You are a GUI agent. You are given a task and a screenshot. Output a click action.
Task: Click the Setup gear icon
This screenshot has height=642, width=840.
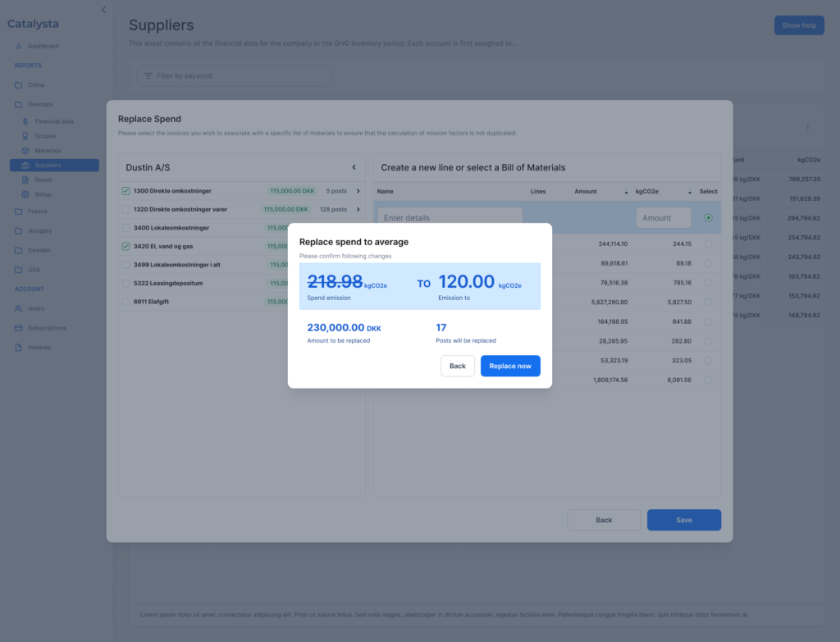pyautogui.click(x=25, y=194)
